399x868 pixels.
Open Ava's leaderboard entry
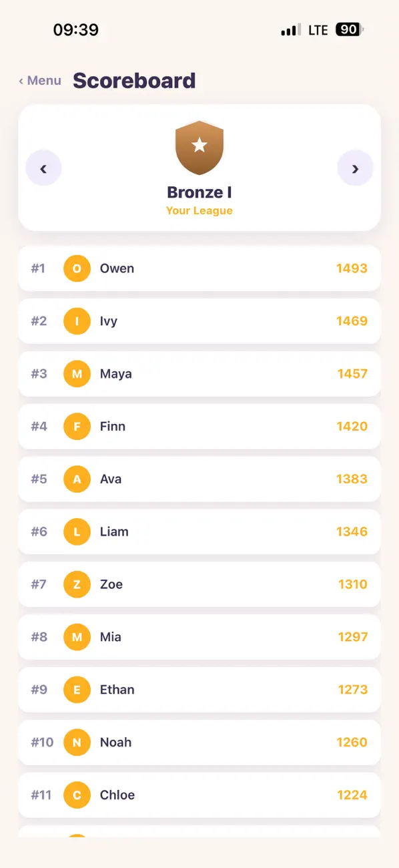[x=199, y=479]
